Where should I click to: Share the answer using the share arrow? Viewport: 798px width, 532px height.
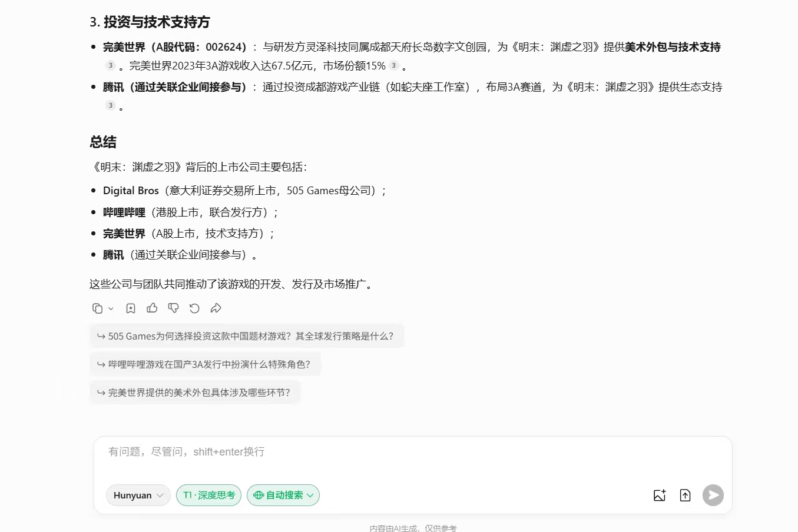click(x=216, y=308)
